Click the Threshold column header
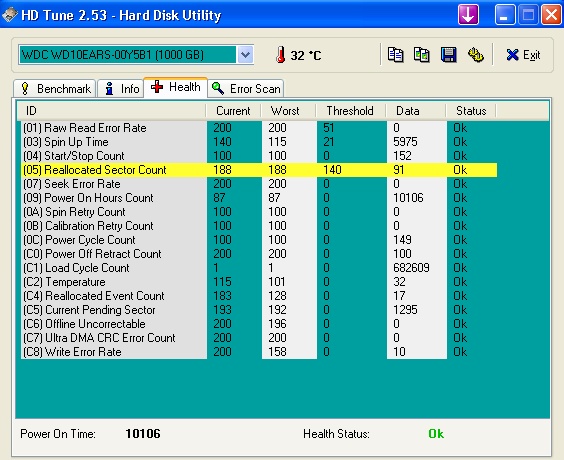 351,111
